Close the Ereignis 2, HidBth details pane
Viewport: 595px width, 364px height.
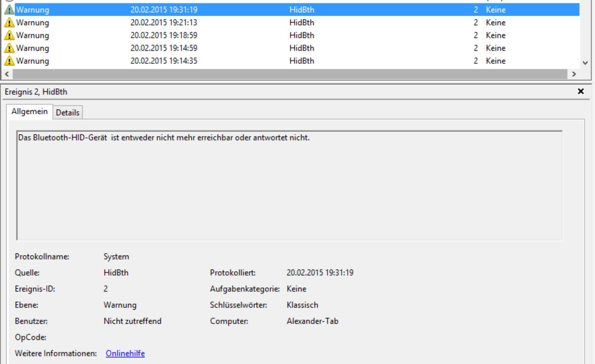(581, 91)
